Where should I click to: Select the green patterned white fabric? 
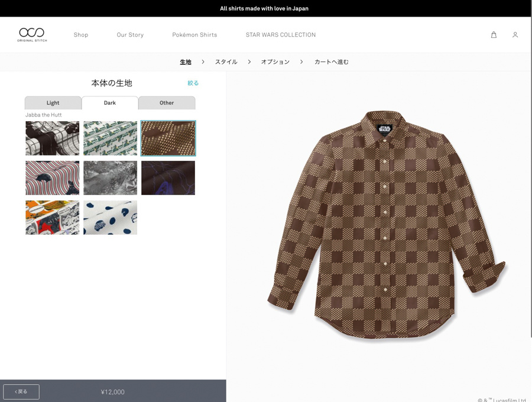tap(111, 138)
